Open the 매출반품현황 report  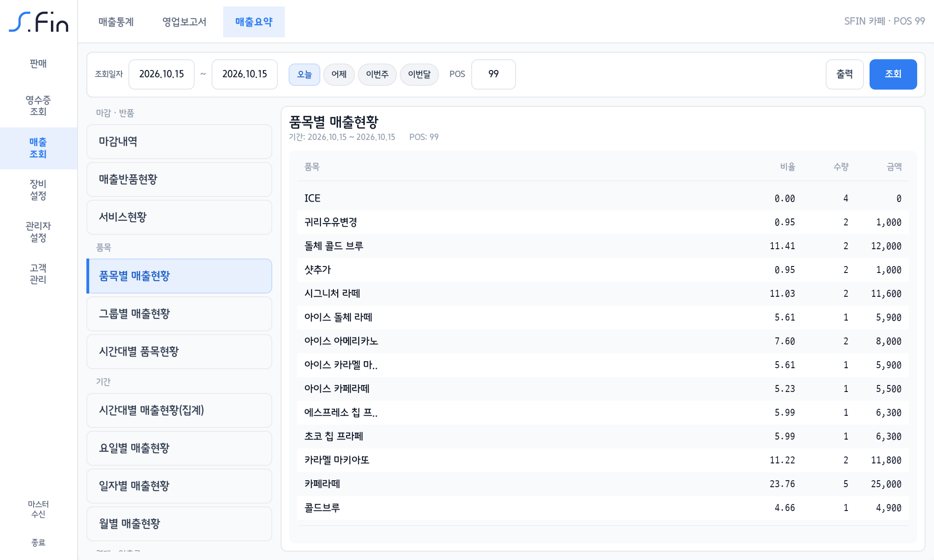[x=179, y=180]
